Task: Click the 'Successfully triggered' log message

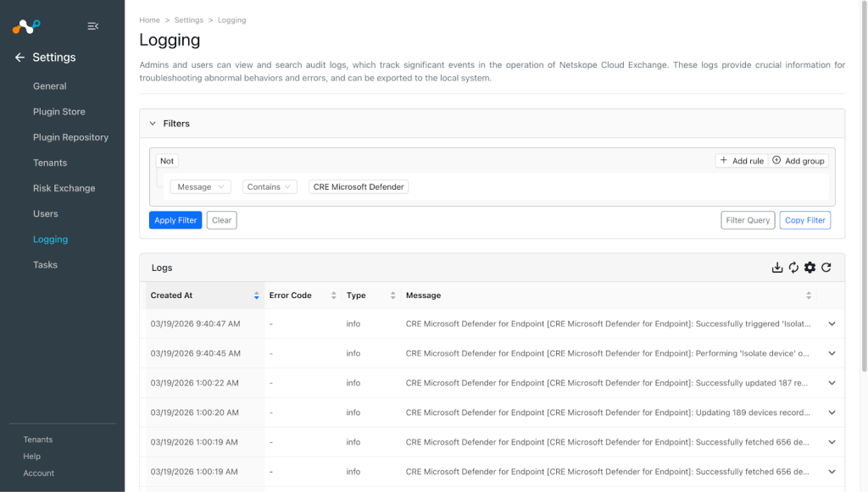Action: click(609, 324)
